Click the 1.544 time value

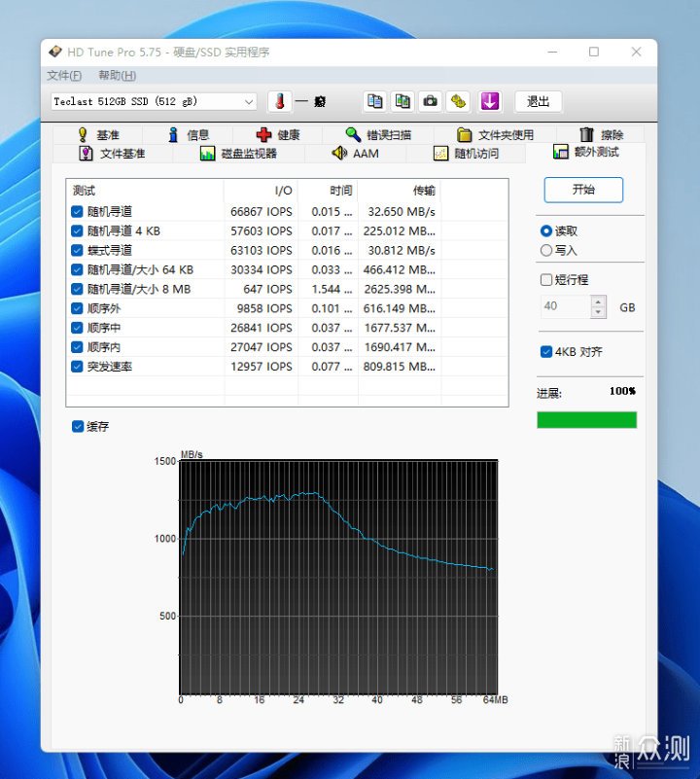(332, 289)
